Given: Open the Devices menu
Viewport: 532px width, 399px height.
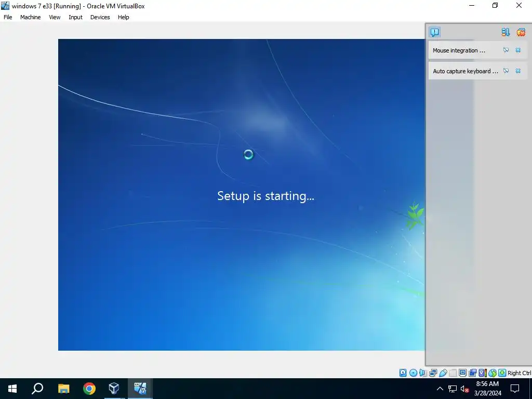Looking at the screenshot, I should click(100, 17).
